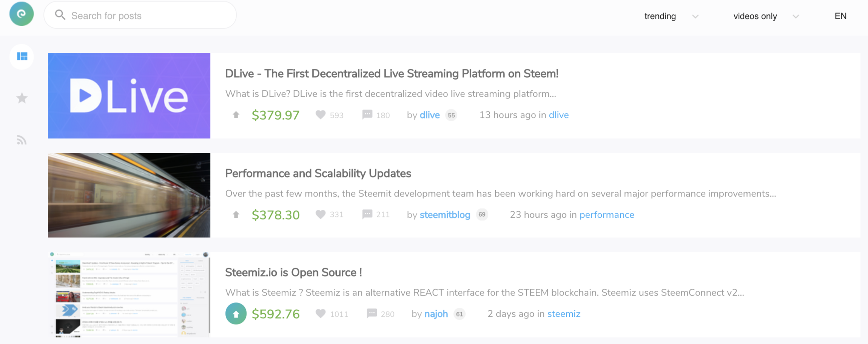Click heart icon on DLive post
This screenshot has height=344, width=868.
click(321, 115)
